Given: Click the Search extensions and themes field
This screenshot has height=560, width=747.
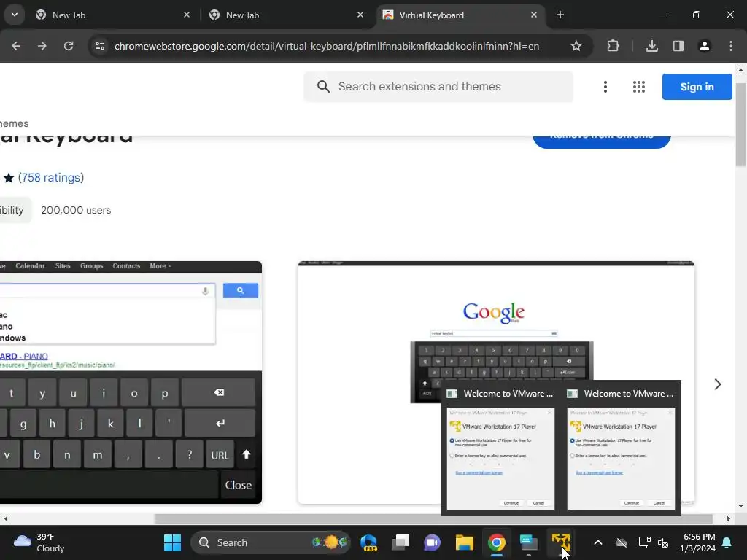Looking at the screenshot, I should tap(438, 87).
